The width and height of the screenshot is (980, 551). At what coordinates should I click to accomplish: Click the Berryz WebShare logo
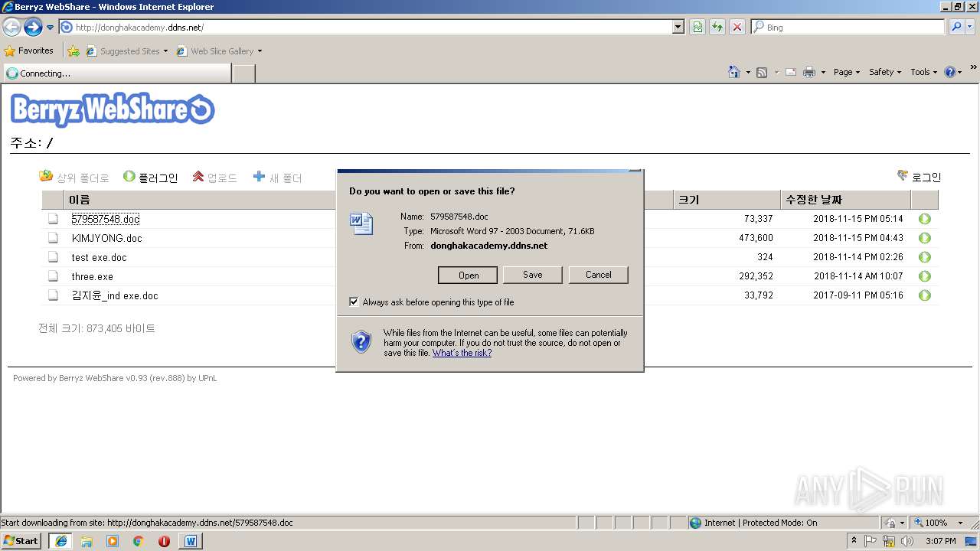click(113, 109)
